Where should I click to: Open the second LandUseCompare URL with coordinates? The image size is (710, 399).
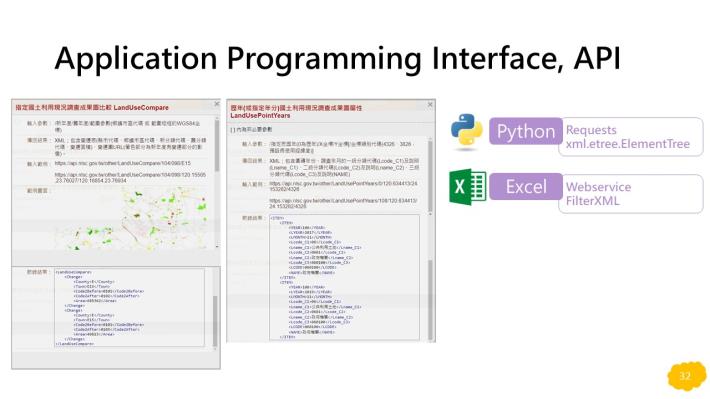130,178
